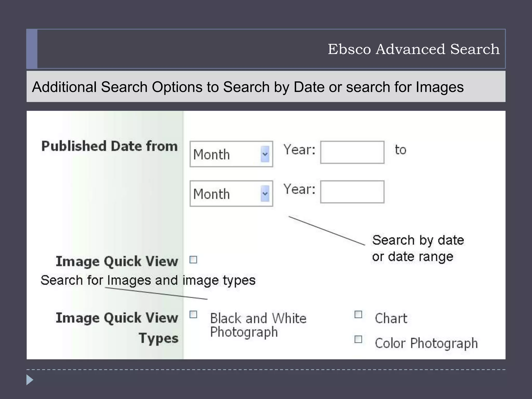
Task: Click the 'Color Photograph' label text
Action: click(426, 343)
